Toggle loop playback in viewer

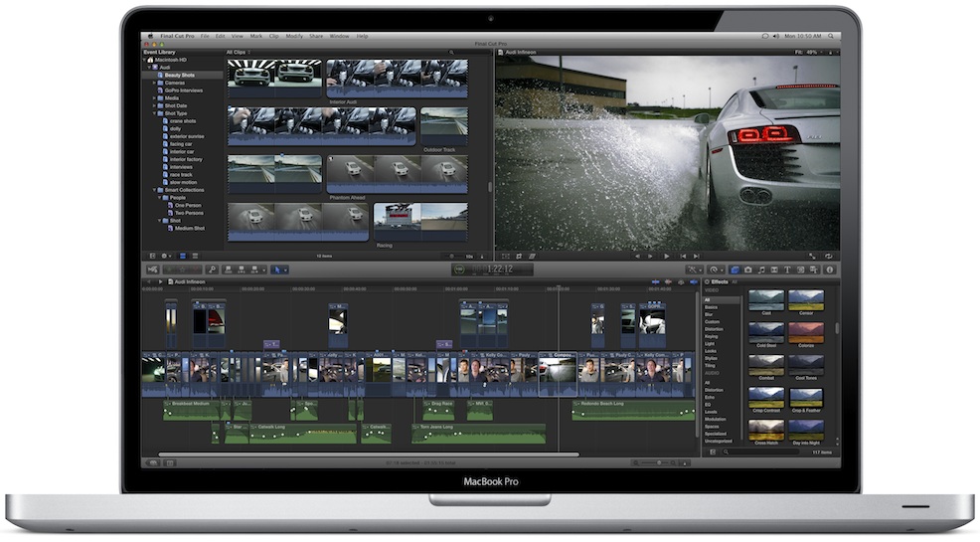click(x=829, y=257)
